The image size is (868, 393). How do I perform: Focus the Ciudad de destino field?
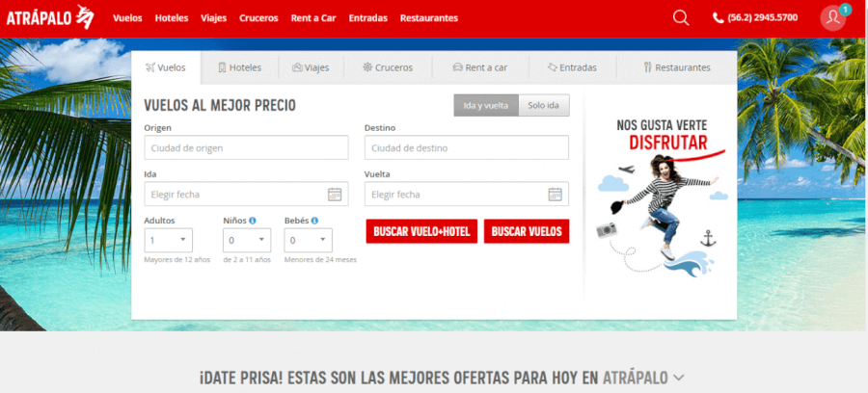[x=467, y=148]
